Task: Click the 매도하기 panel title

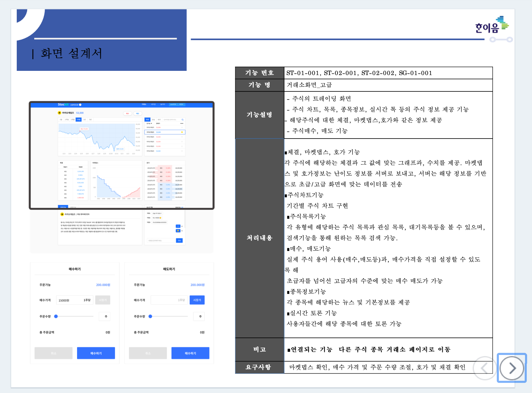Action: click(x=169, y=269)
